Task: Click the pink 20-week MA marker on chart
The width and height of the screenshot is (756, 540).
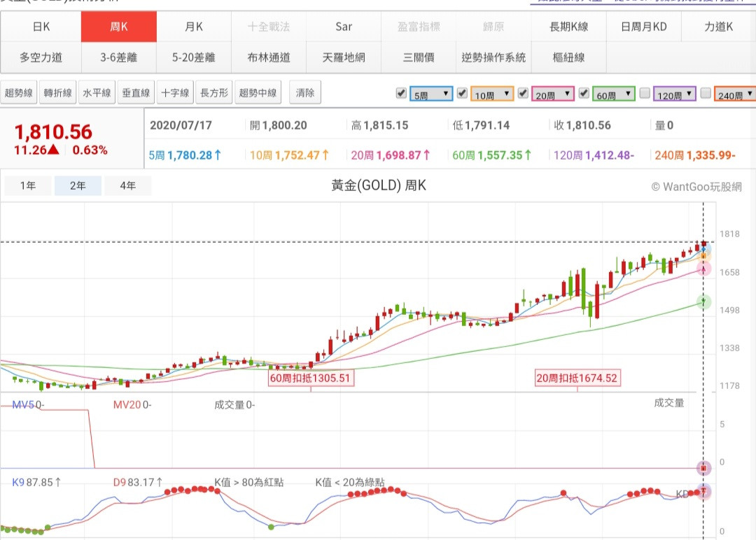Action: (x=704, y=269)
